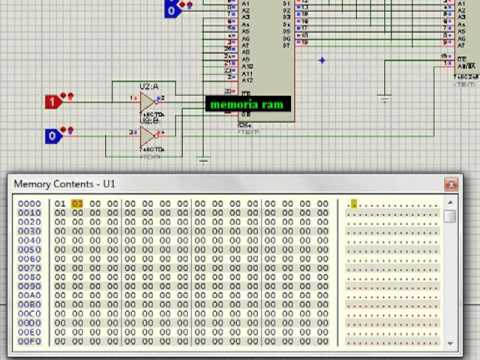Select the third byte of row 0000

(x=95, y=204)
